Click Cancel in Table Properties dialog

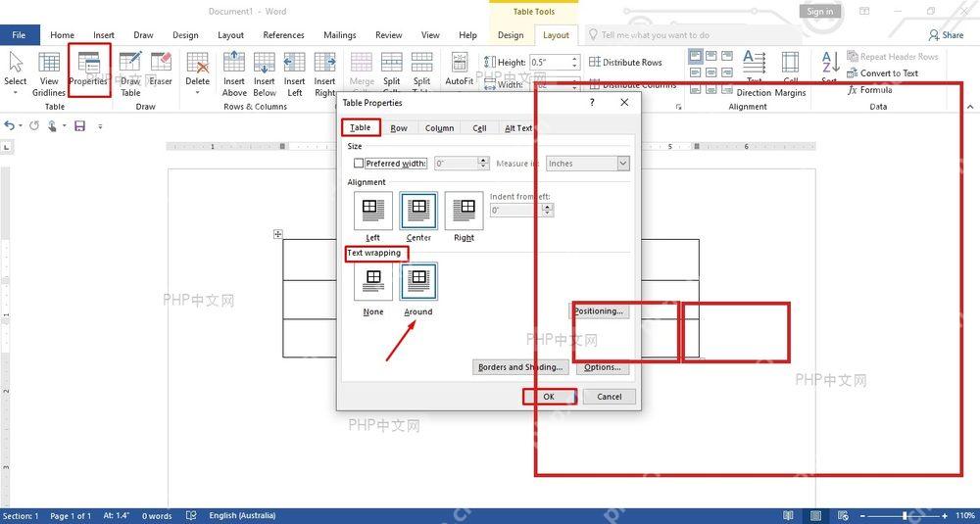pos(610,397)
